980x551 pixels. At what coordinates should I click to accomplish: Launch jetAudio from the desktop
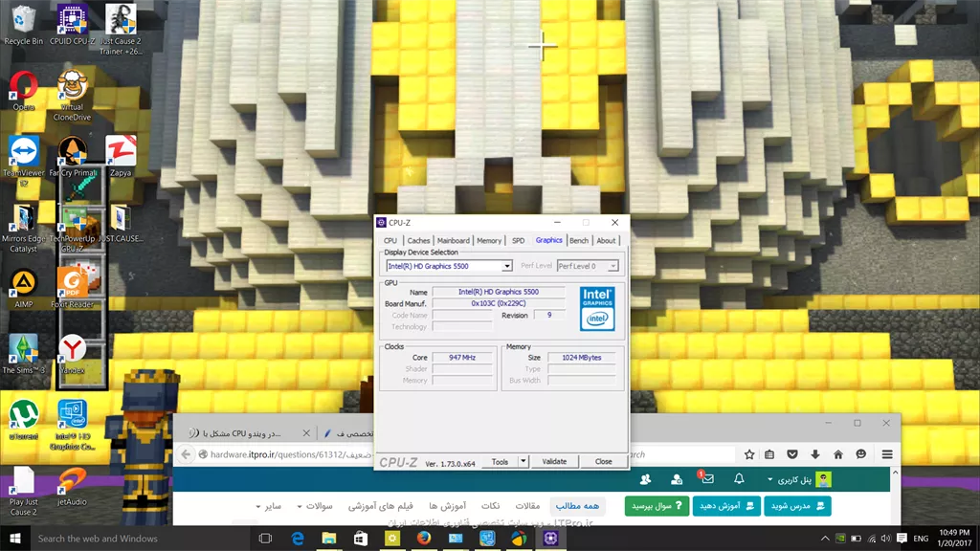tap(72, 486)
